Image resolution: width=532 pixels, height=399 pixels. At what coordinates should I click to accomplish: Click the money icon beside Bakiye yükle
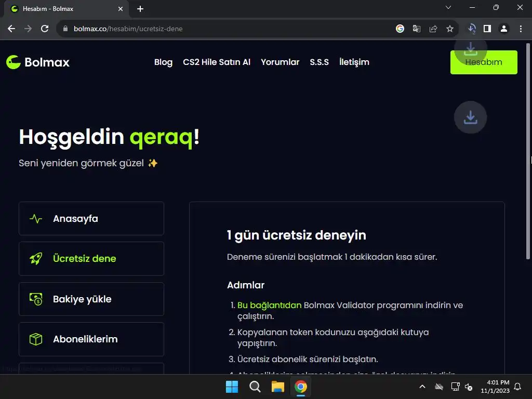tap(36, 299)
